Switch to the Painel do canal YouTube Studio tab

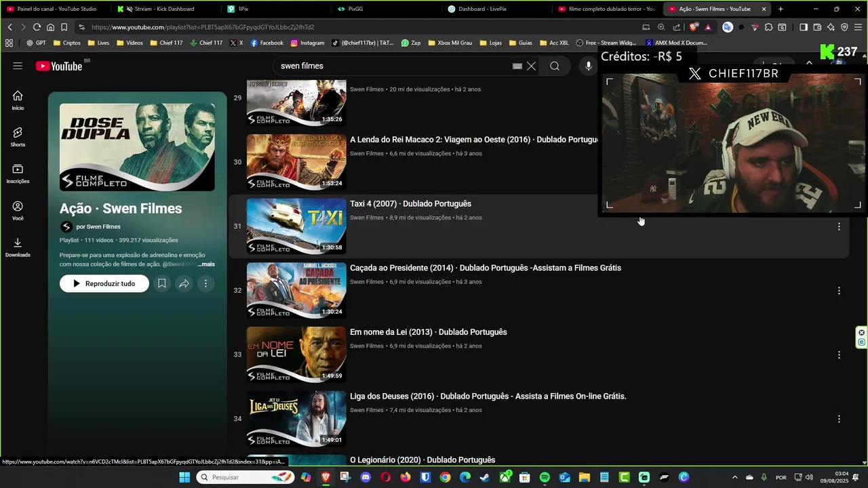point(56,9)
